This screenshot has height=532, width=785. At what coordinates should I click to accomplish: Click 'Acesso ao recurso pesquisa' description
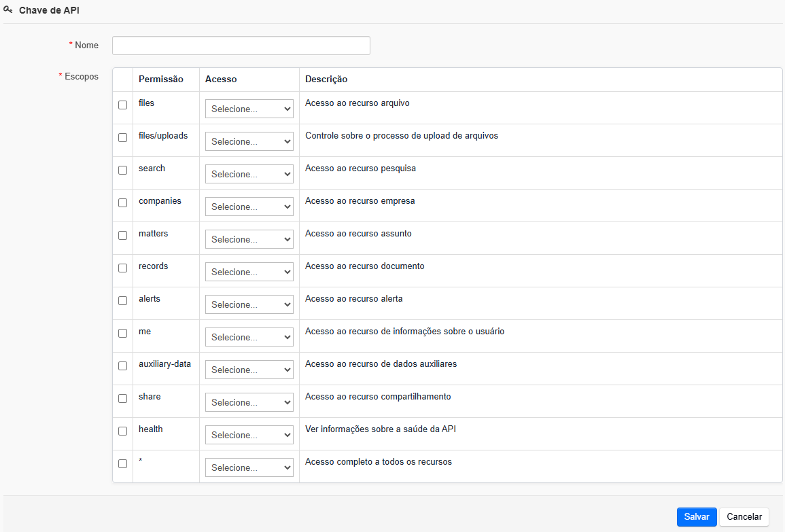360,168
